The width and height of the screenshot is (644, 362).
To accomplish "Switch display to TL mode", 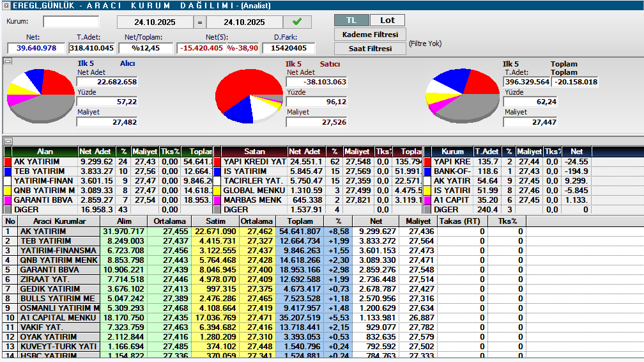I will (351, 20).
